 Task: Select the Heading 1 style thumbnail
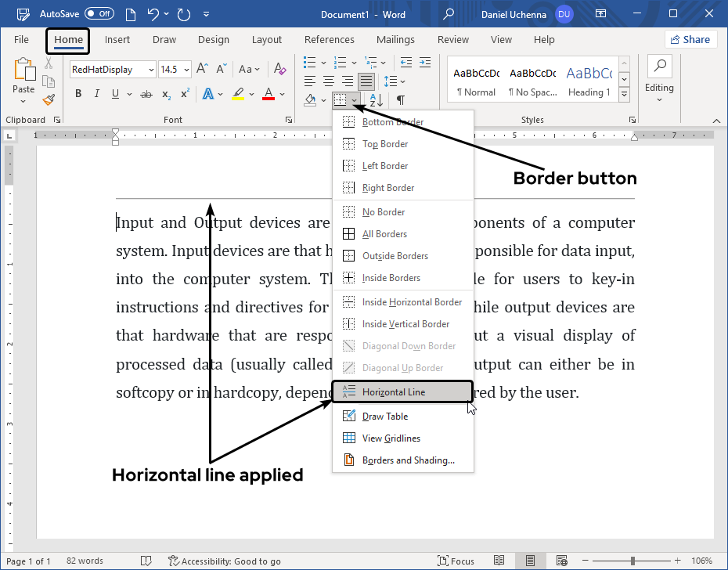(x=589, y=81)
